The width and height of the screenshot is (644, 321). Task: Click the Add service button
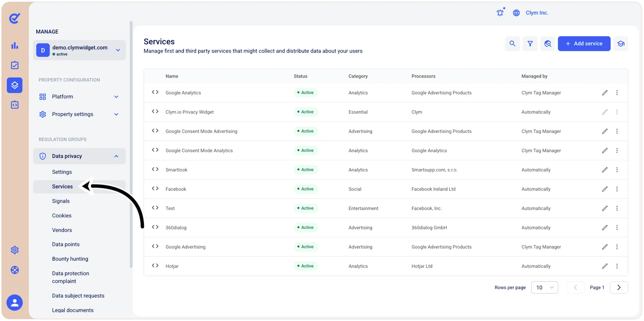point(584,44)
